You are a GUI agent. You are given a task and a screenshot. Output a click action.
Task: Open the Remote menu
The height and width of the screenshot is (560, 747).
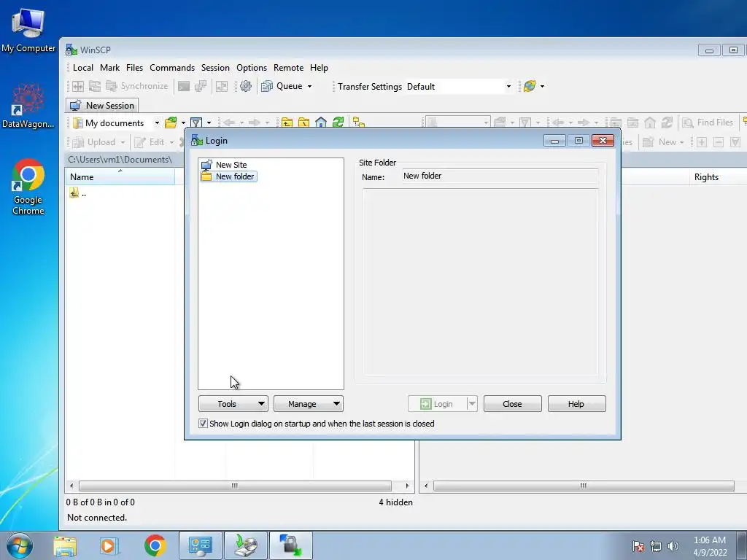[x=288, y=68]
